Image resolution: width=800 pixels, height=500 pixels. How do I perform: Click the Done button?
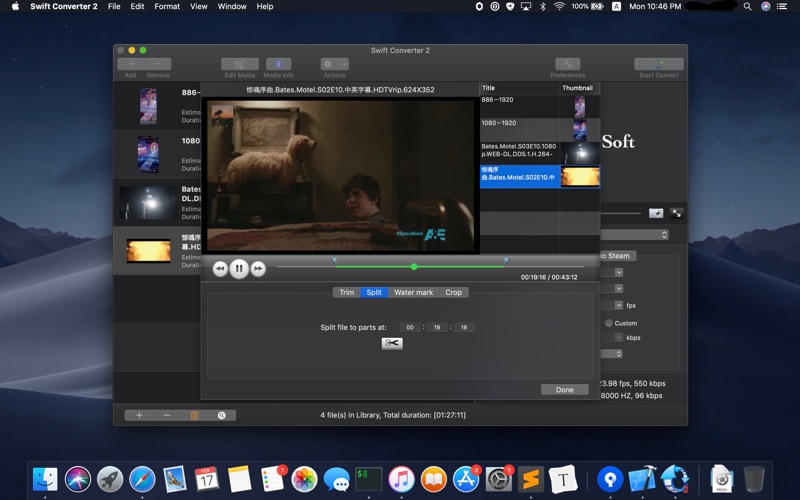[x=564, y=390]
